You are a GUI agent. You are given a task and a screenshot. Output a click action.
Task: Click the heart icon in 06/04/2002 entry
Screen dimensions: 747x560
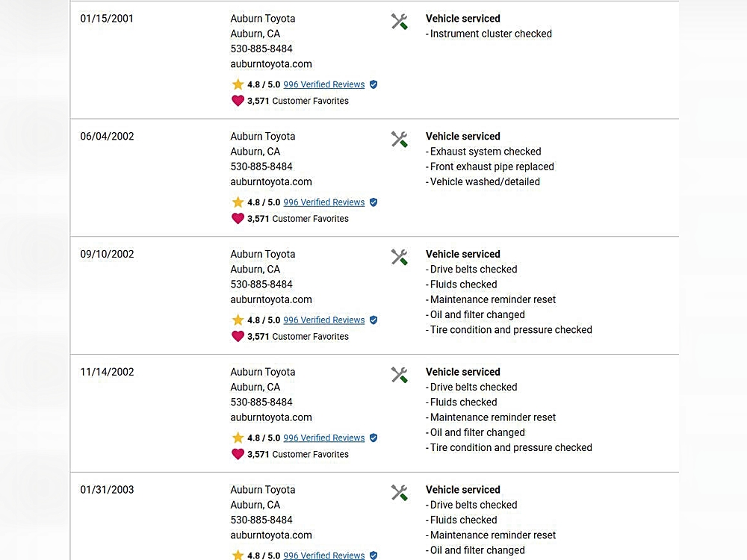click(x=238, y=219)
